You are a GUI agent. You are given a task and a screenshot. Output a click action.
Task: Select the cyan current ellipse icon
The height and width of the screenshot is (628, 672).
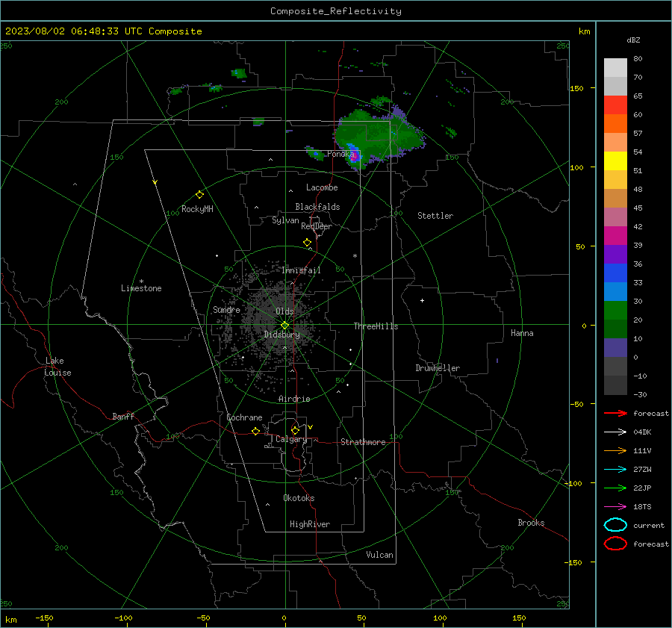pos(615,525)
